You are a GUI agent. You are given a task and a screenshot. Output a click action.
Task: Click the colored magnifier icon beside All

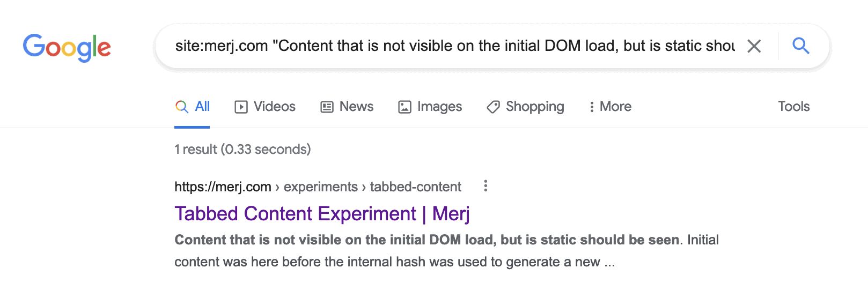pos(182,107)
